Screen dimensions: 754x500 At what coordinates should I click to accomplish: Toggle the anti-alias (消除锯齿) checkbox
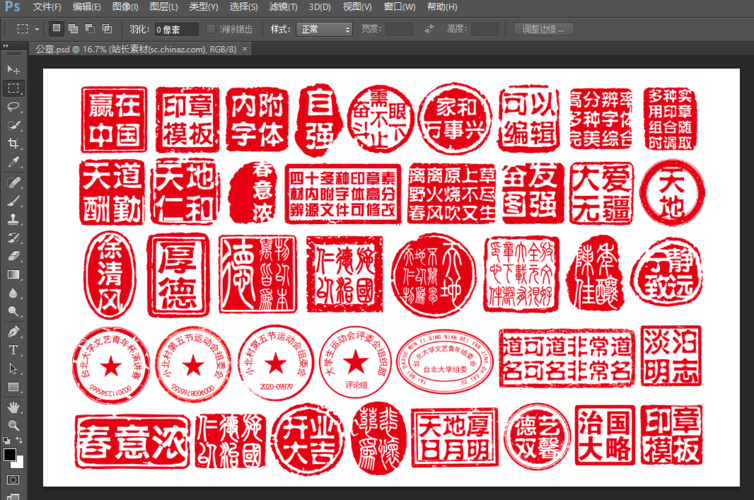point(211,29)
